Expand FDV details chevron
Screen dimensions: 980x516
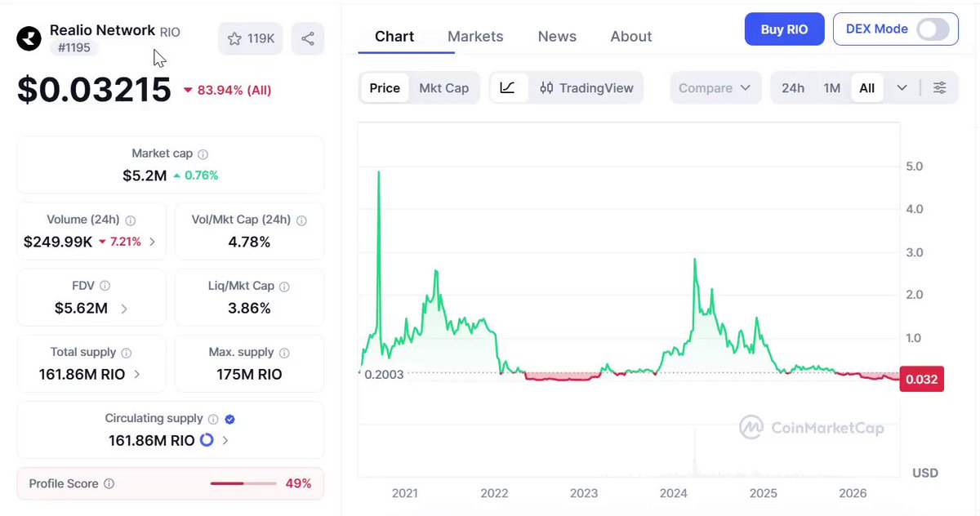click(124, 309)
